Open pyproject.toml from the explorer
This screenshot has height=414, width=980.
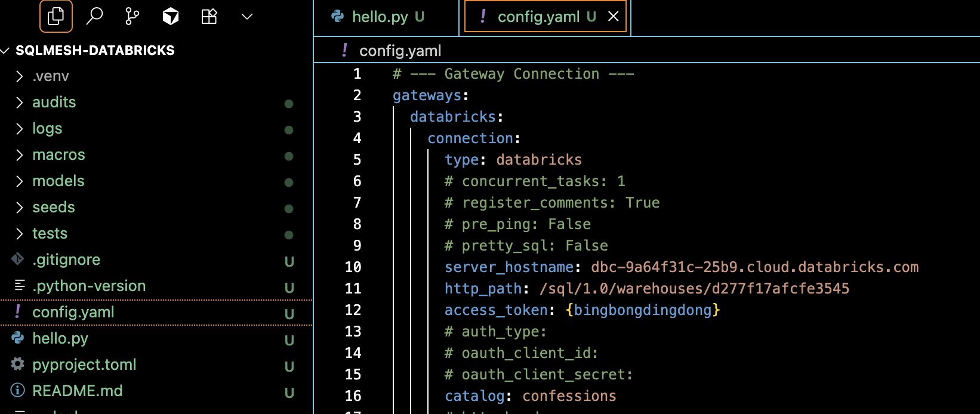point(84,364)
